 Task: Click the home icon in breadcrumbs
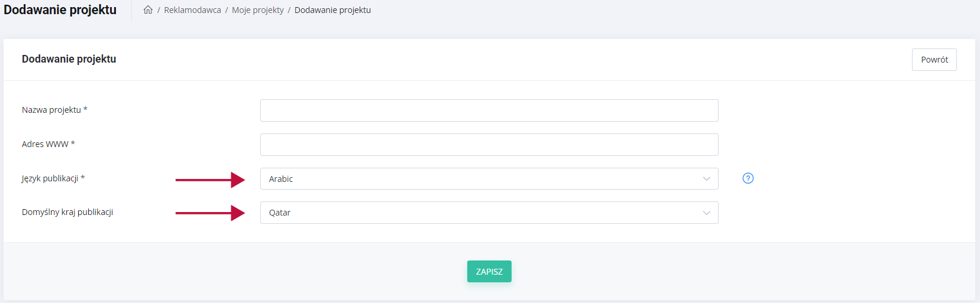tap(148, 10)
